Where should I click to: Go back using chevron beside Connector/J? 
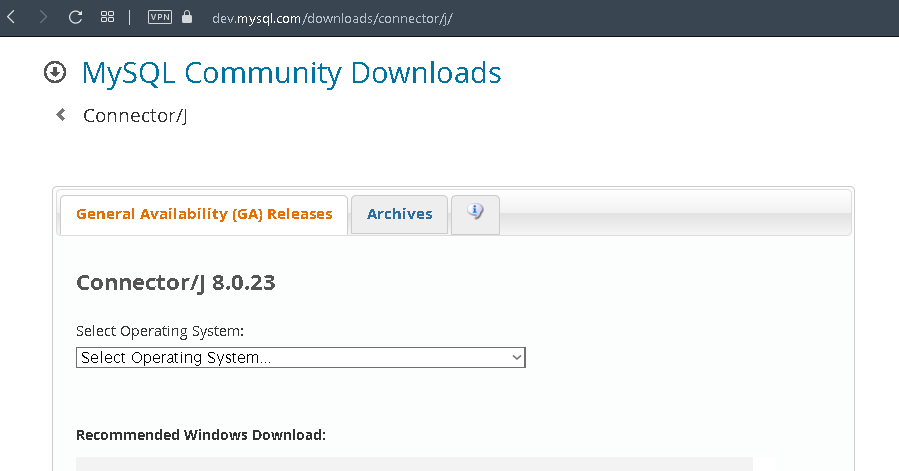pyautogui.click(x=61, y=115)
